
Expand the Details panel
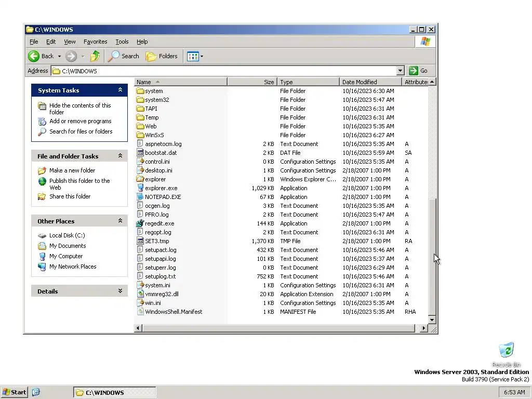120,291
